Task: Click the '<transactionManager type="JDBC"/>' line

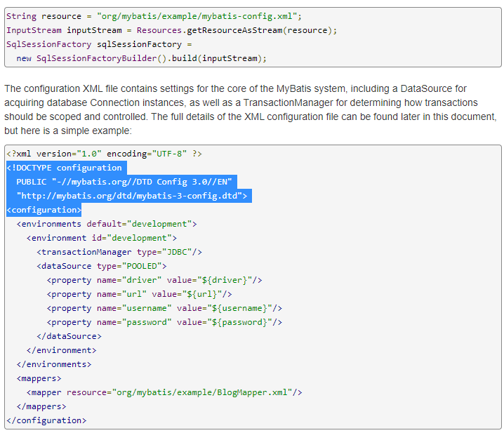Action: (x=119, y=252)
